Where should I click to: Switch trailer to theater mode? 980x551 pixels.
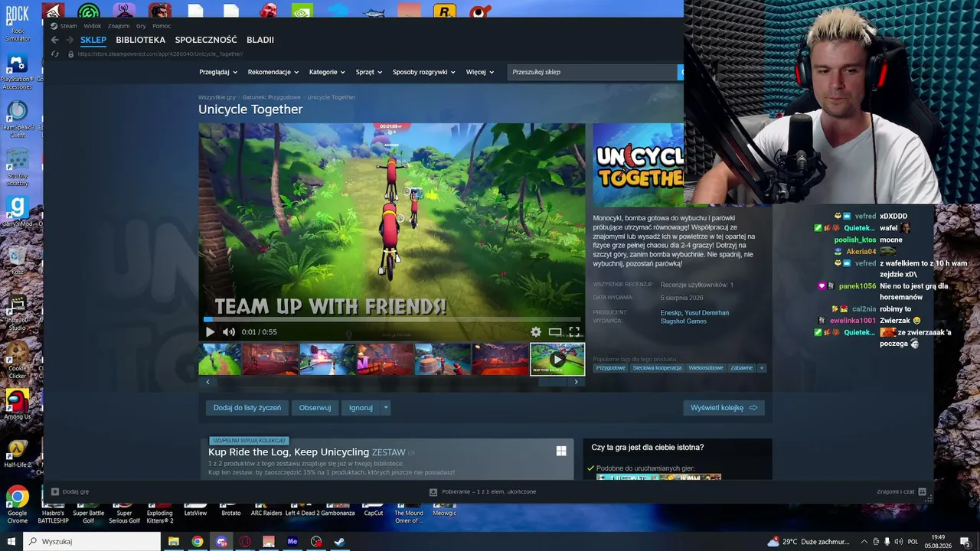pos(555,332)
